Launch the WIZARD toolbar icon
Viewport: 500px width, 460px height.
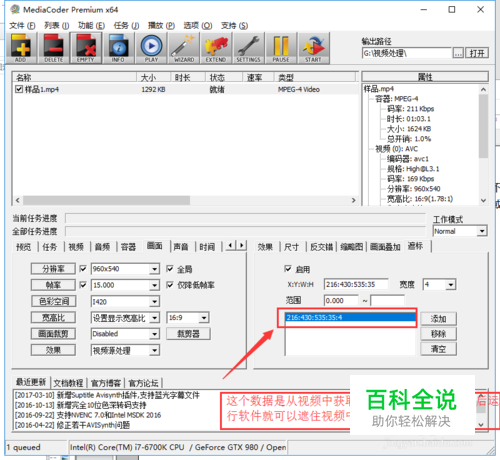[x=184, y=48]
